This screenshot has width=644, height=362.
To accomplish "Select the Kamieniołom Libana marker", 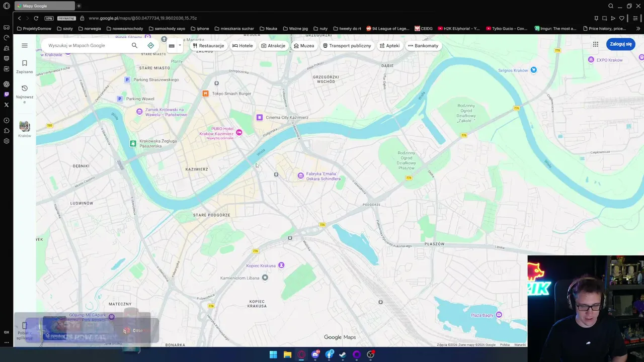I will (265, 278).
